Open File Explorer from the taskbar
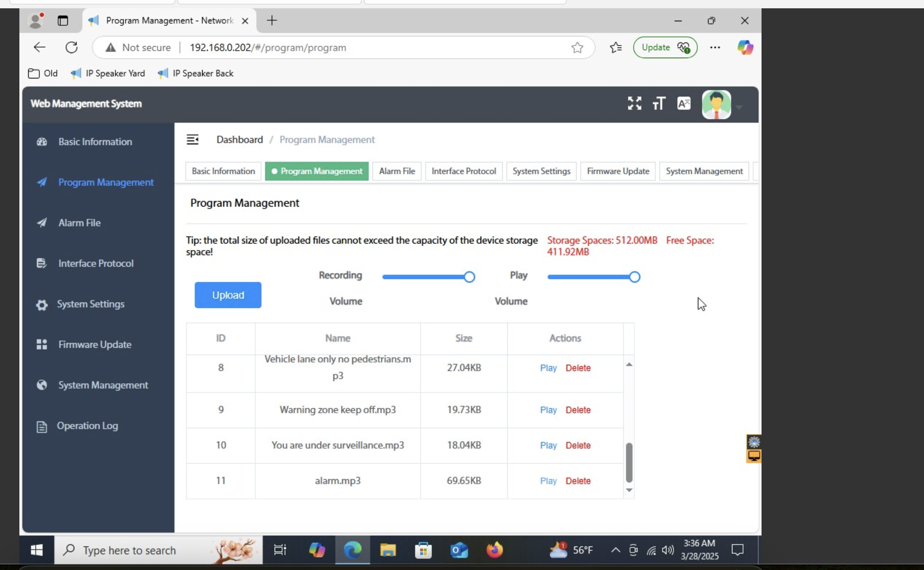This screenshot has height=570, width=924. point(388,550)
